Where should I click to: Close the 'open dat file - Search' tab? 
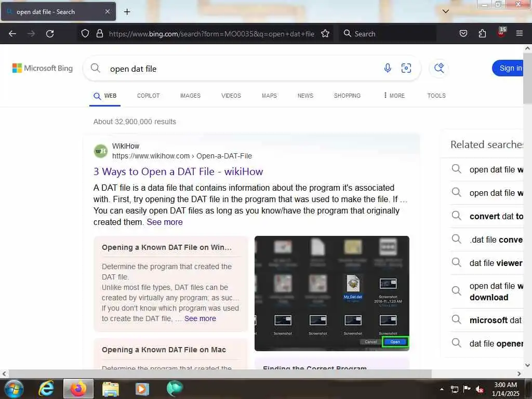pos(107,11)
